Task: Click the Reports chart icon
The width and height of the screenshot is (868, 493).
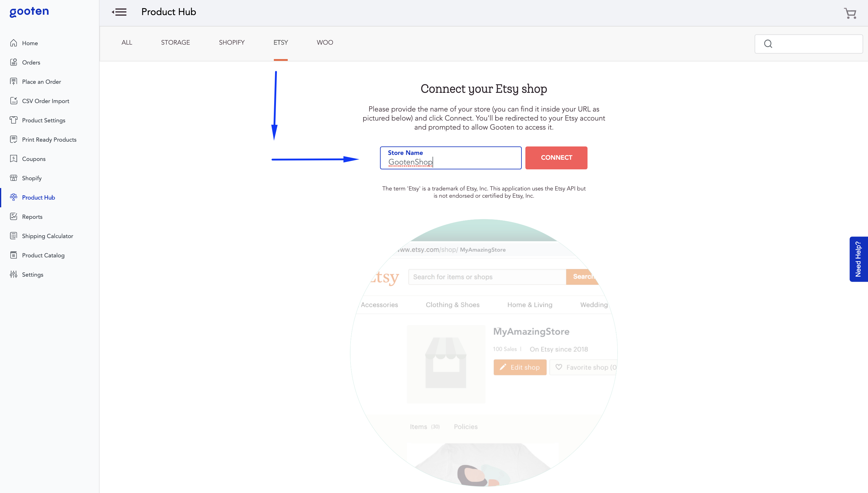Action: [14, 217]
